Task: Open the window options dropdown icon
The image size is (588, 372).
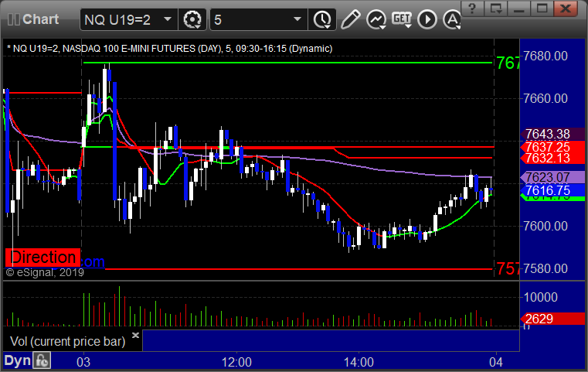Action: click(496, 9)
